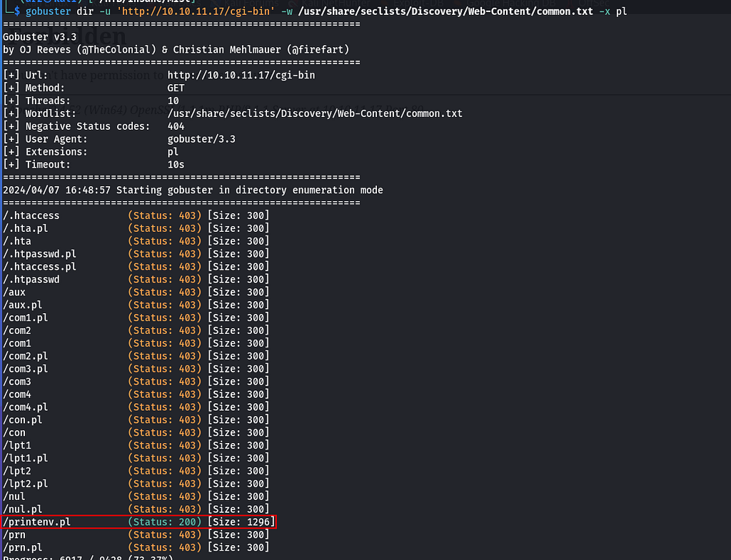Click the /lpt1 result without extension
This screenshot has width=731, height=560.
click(x=136, y=445)
